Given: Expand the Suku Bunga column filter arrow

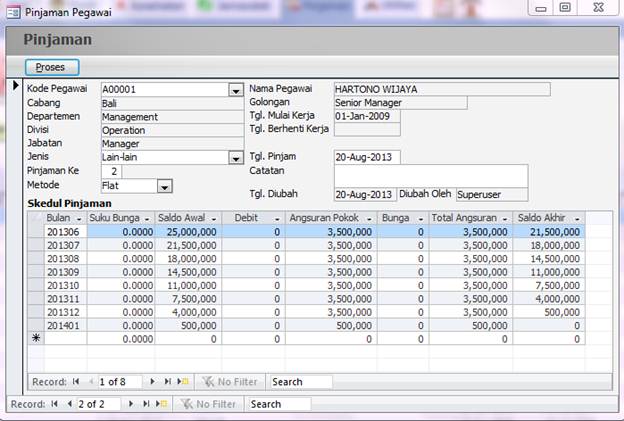Looking at the screenshot, I should click(147, 218).
